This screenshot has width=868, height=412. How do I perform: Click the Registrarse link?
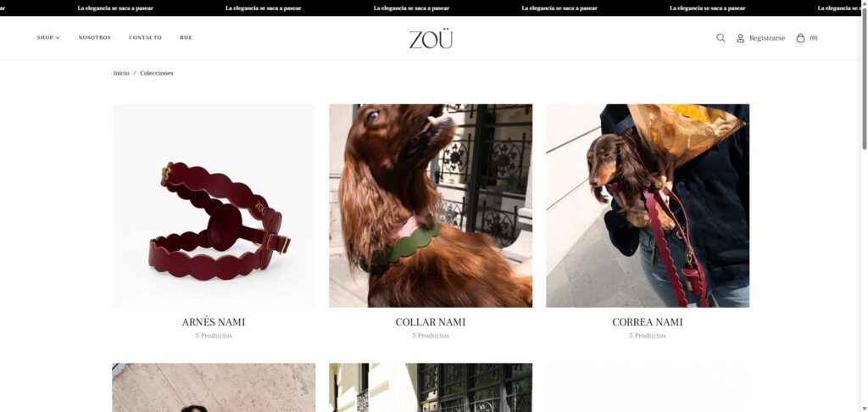pyautogui.click(x=766, y=38)
